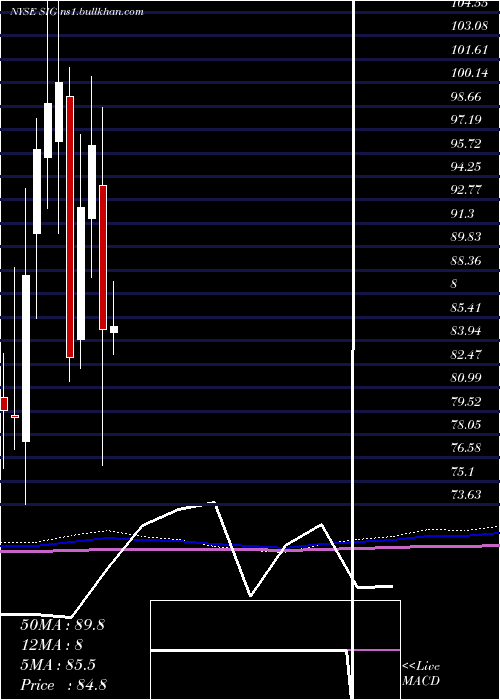This screenshot has height=700, width=500.
Task: Select the 97.19 price level label
Action: (x=466, y=120)
